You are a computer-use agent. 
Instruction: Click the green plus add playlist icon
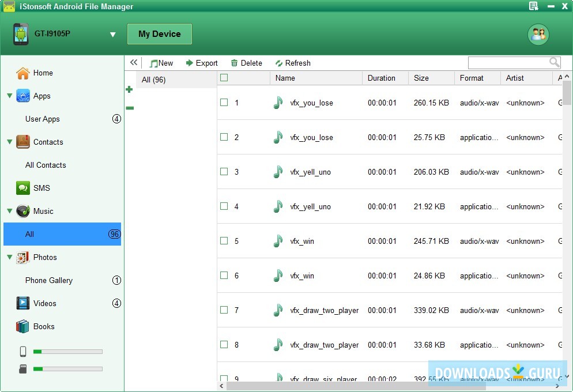(129, 89)
